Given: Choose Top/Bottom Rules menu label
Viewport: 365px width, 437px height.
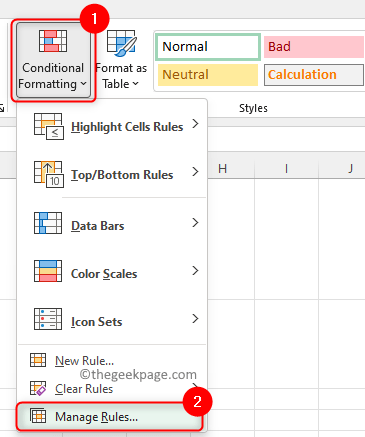Looking at the screenshot, I should pyautogui.click(x=122, y=175).
